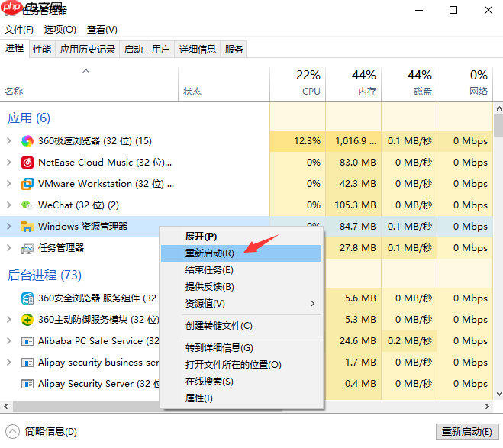This screenshot has width=503, height=448.
Task: Expand the 360极速浏览器 process group
Action: [9, 141]
